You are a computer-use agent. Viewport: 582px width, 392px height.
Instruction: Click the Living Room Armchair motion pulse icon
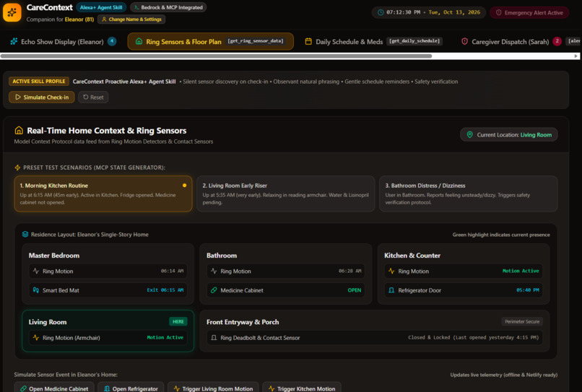[x=36, y=337]
